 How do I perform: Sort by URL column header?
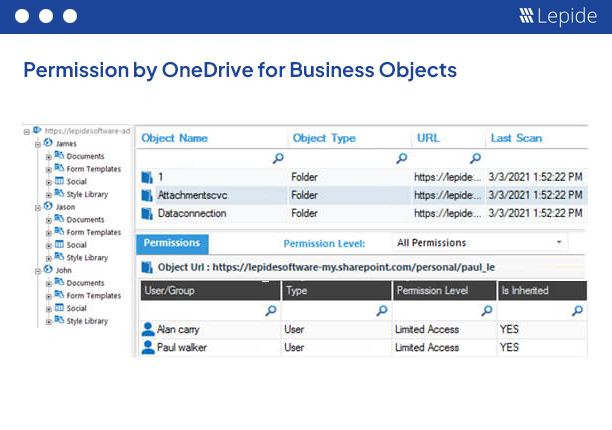pyautogui.click(x=428, y=138)
